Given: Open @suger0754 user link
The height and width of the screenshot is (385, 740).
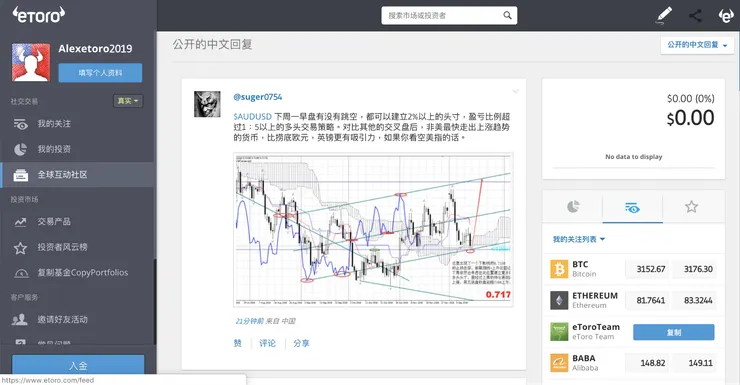Looking at the screenshot, I should point(257,97).
